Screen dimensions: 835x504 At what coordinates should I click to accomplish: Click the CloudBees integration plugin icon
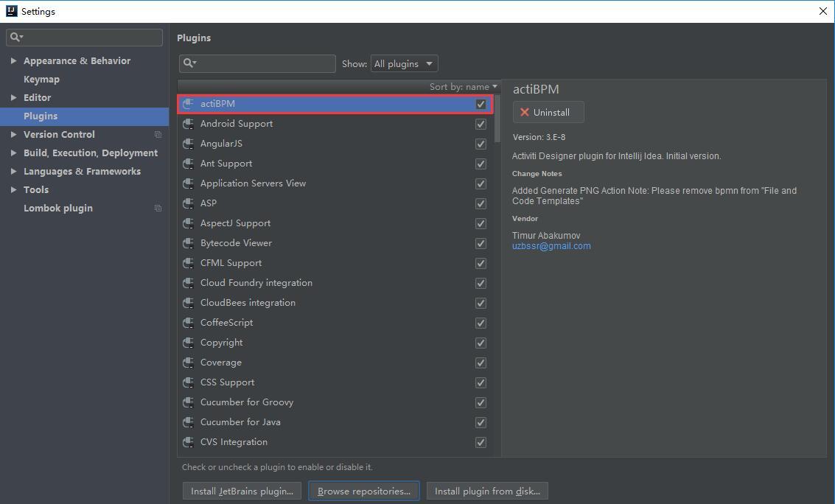pyautogui.click(x=188, y=303)
